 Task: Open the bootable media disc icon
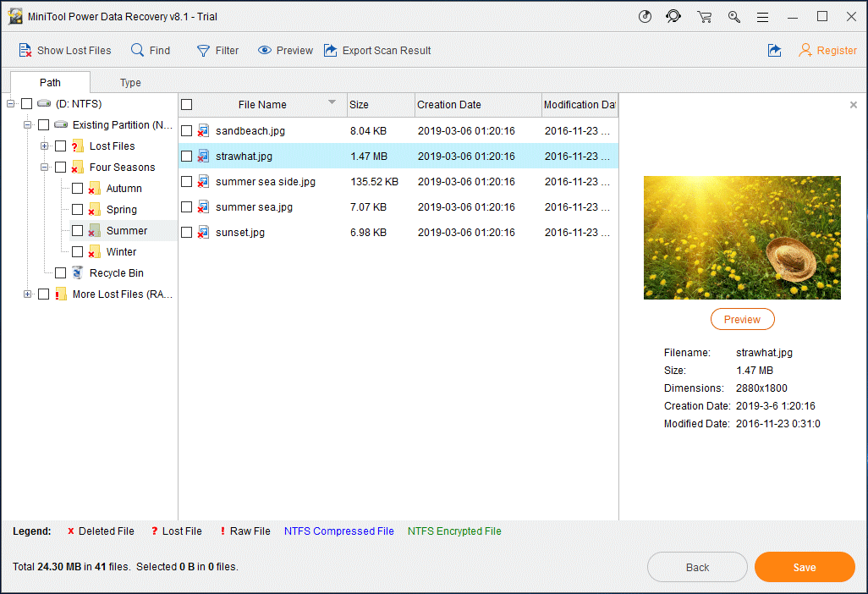click(x=645, y=17)
